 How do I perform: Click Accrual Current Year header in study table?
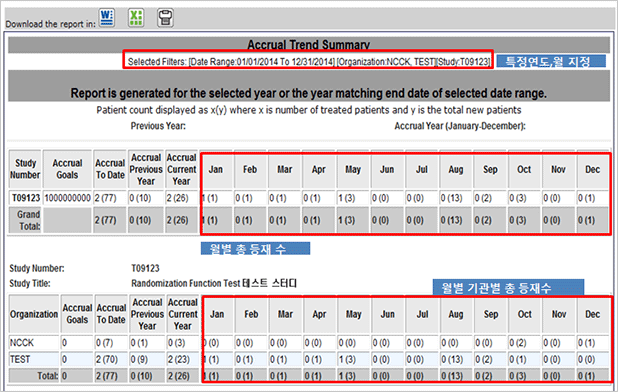tap(181, 169)
